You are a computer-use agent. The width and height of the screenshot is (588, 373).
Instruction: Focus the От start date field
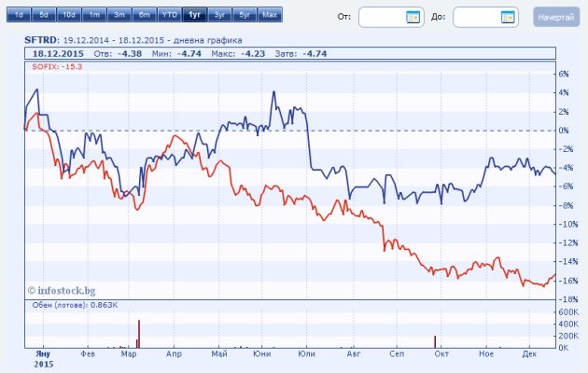pyautogui.click(x=391, y=17)
